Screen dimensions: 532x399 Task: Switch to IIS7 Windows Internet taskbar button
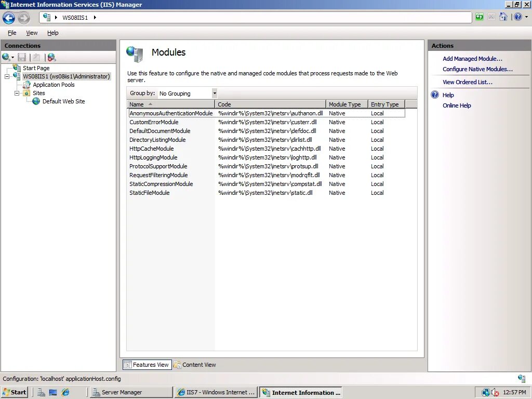point(216,392)
